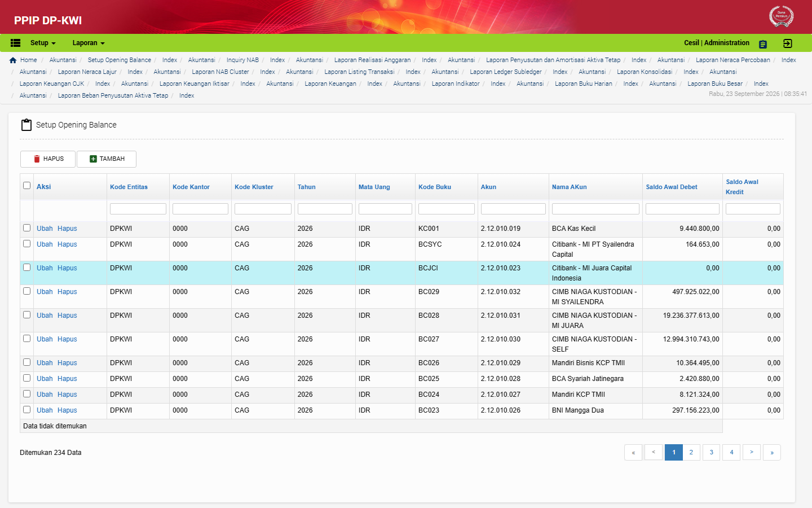812x508 pixels.
Task: Open Laporan Ledger Subledger breadcrumb link
Action: point(505,72)
